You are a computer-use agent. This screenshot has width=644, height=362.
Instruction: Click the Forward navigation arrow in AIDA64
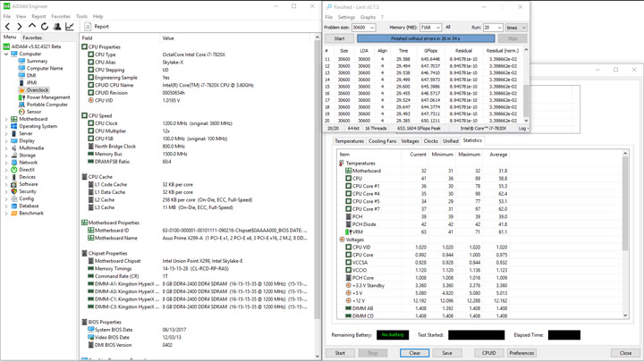pos(20,27)
